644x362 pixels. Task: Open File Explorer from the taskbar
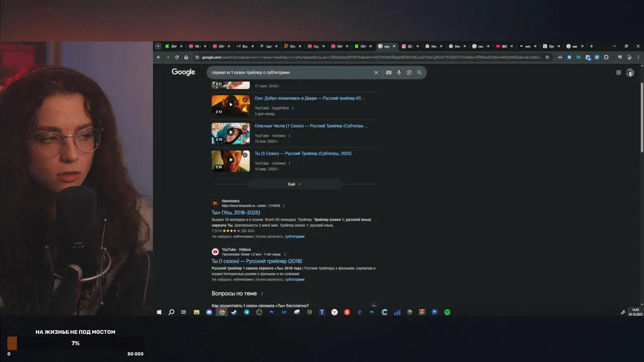pyautogui.click(x=196, y=312)
